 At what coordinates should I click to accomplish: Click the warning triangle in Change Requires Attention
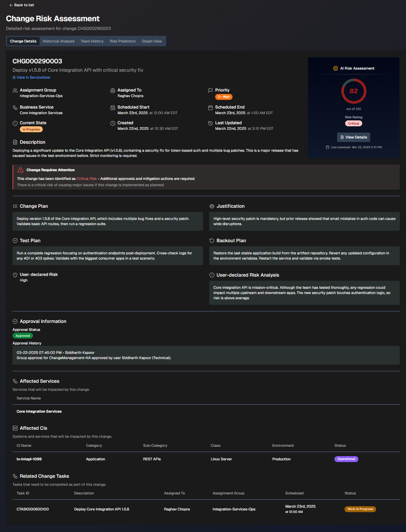point(20,170)
